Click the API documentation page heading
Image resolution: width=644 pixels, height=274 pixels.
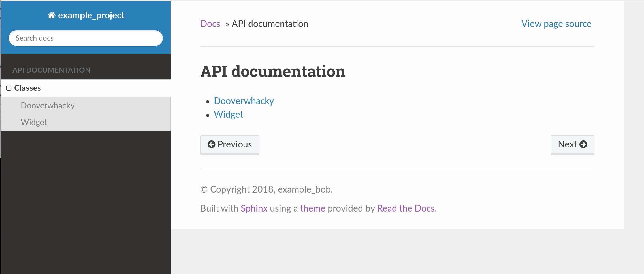(273, 71)
